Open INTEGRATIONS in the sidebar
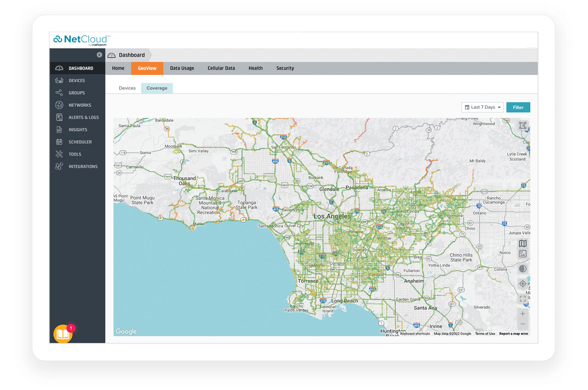Viewport: 588px width, 390px height. (77, 166)
